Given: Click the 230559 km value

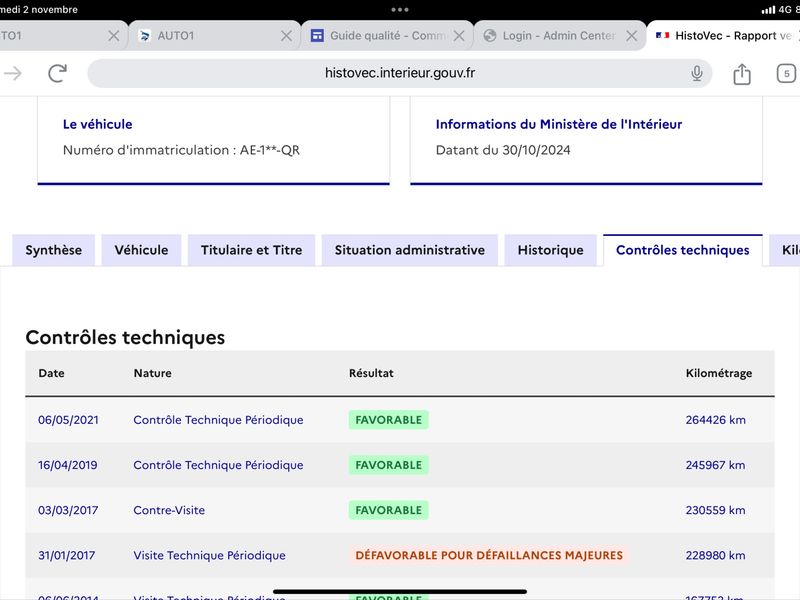Looking at the screenshot, I should (715, 510).
